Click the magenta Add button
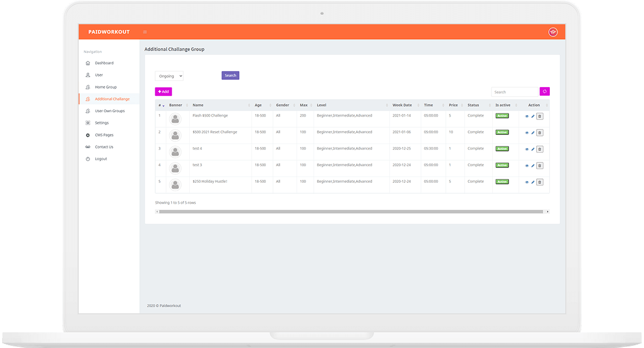The height and width of the screenshot is (348, 644). tap(163, 91)
